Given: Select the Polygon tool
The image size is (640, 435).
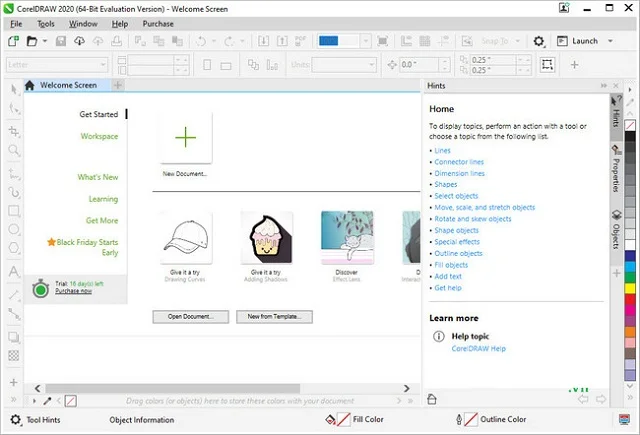Looking at the screenshot, I should coord(14,248).
